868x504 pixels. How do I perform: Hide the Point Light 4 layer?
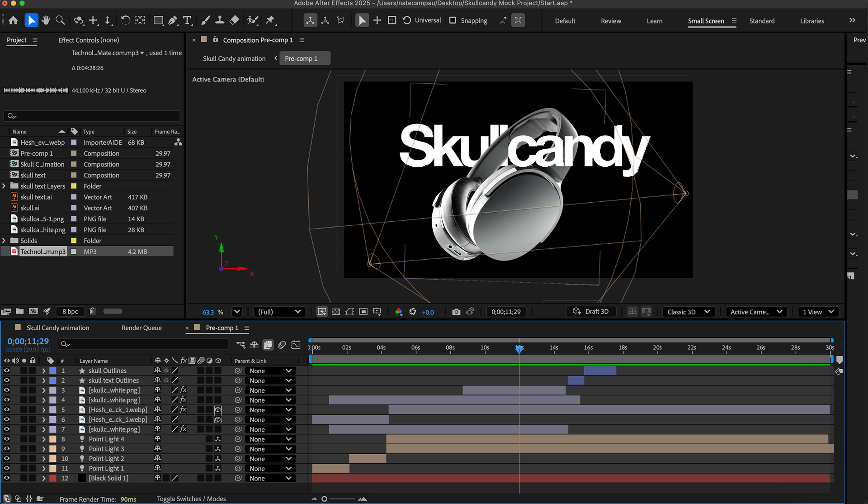click(x=6, y=439)
